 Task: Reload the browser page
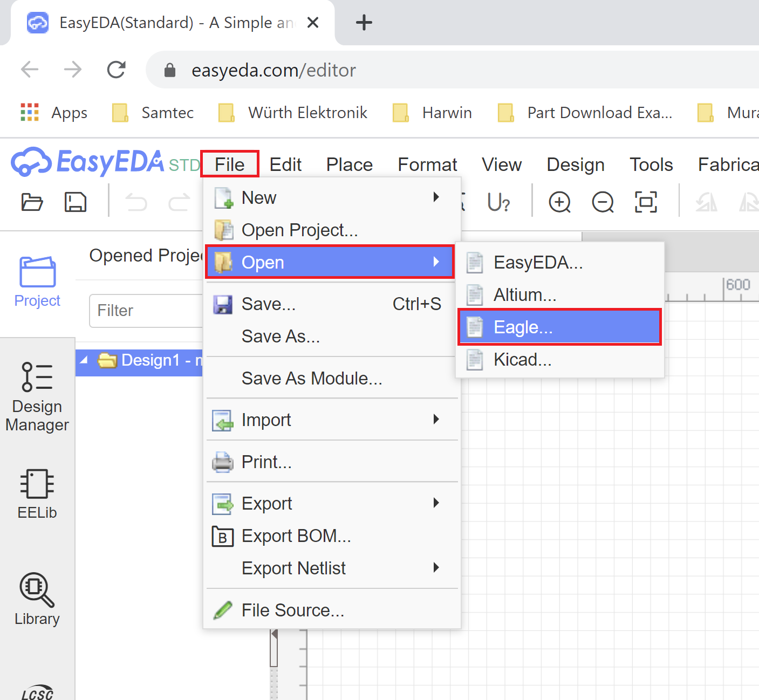pos(117,70)
